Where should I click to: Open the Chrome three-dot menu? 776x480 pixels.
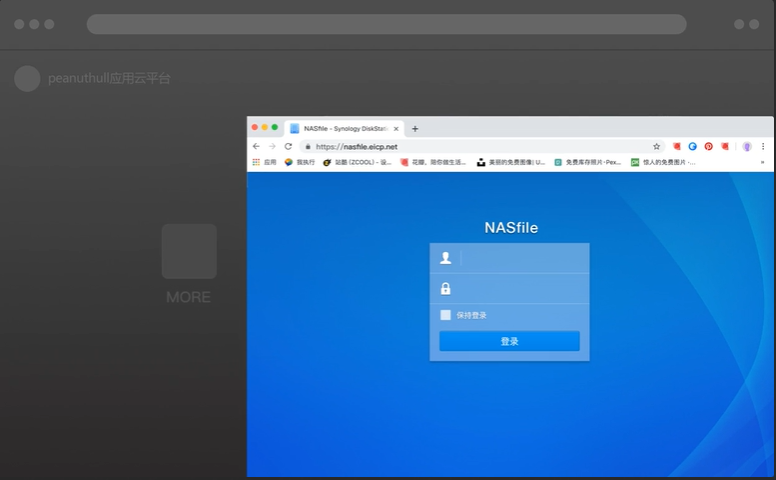click(x=763, y=146)
